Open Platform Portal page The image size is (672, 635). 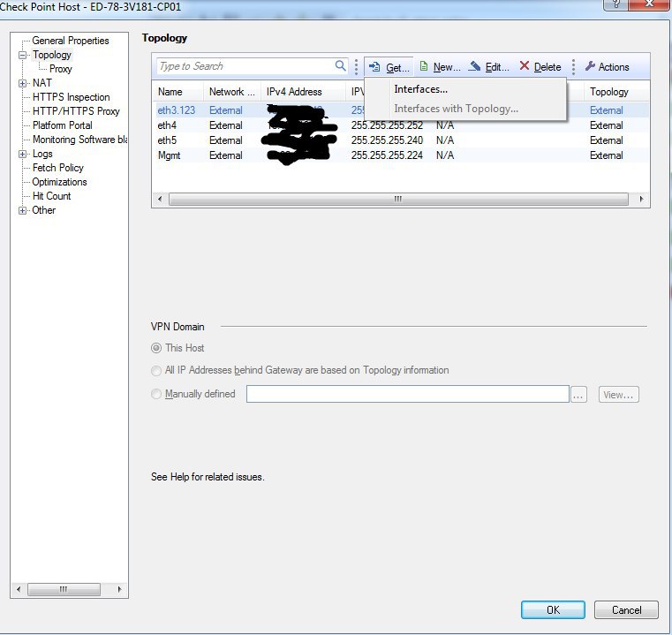(62, 125)
